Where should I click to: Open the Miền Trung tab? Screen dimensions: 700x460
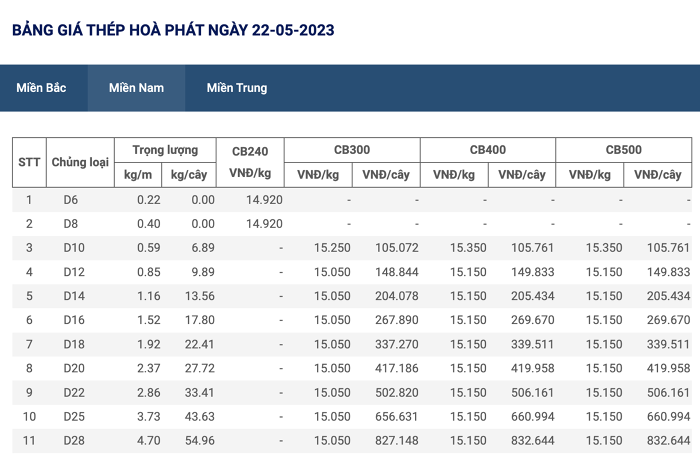coord(237,88)
